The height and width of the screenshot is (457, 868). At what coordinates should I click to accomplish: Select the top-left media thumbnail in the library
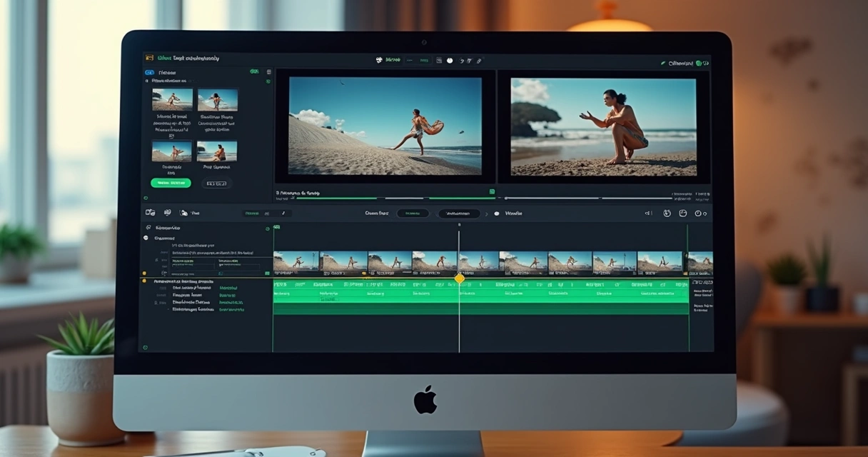(172, 99)
